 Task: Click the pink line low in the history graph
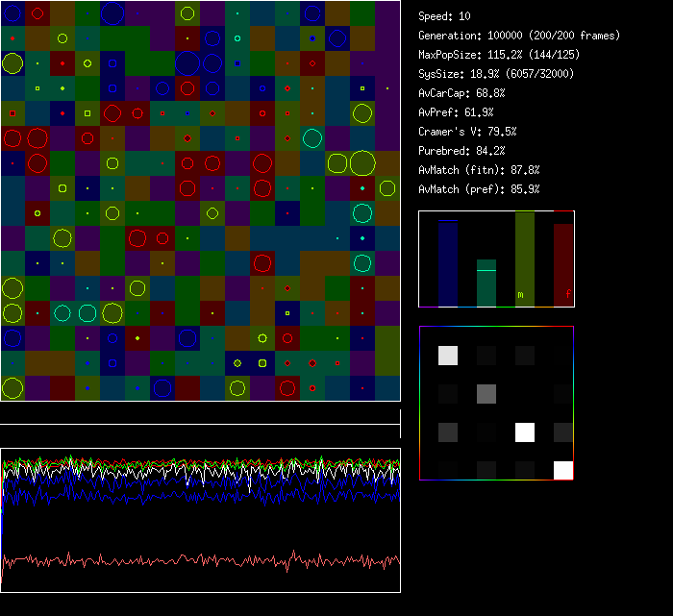coord(192,559)
